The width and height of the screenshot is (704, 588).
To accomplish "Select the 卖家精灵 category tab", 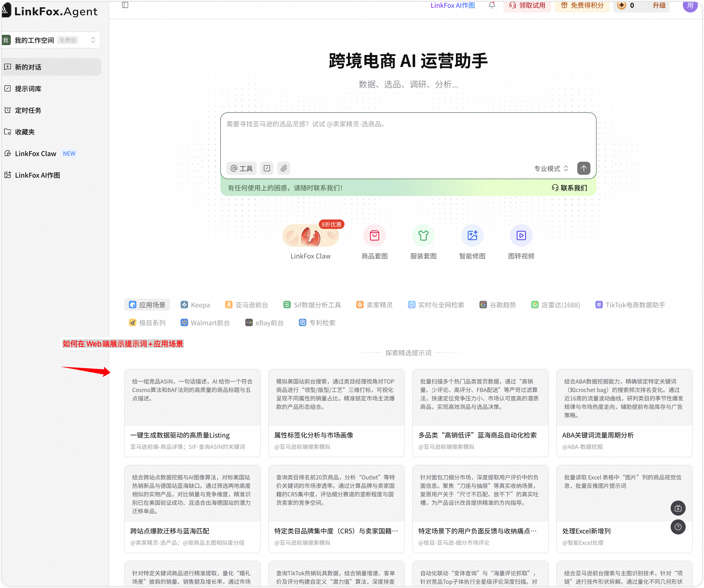I will tap(375, 305).
